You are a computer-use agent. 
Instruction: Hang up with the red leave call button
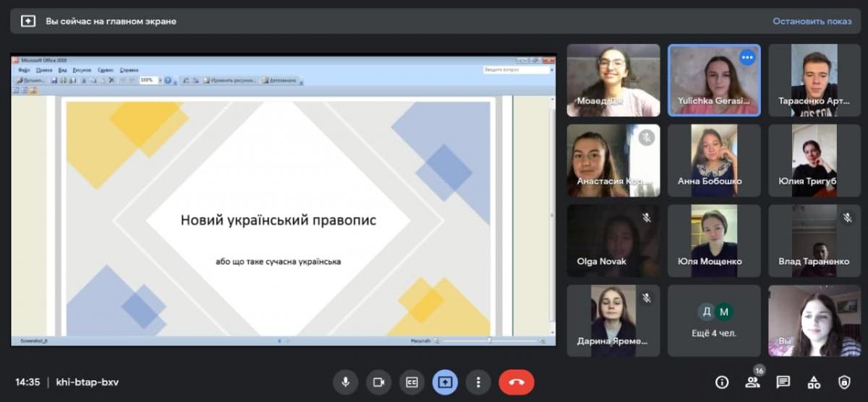(516, 382)
